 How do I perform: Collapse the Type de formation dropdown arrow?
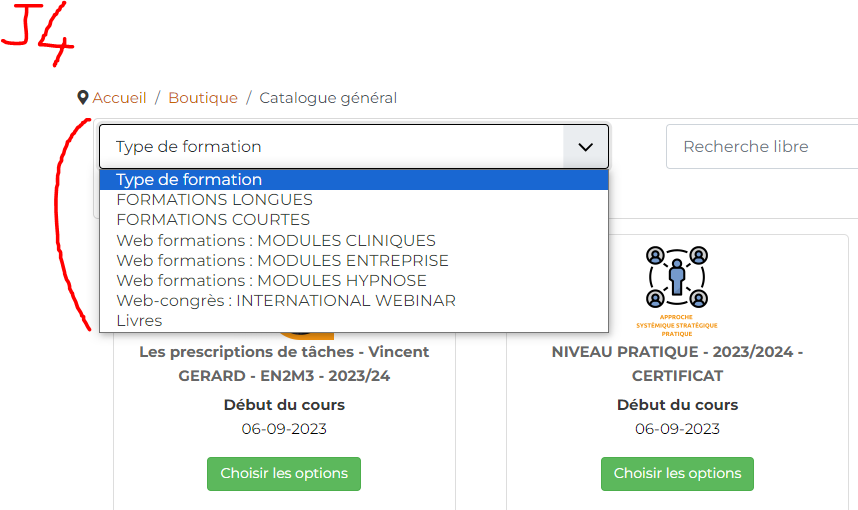point(585,147)
